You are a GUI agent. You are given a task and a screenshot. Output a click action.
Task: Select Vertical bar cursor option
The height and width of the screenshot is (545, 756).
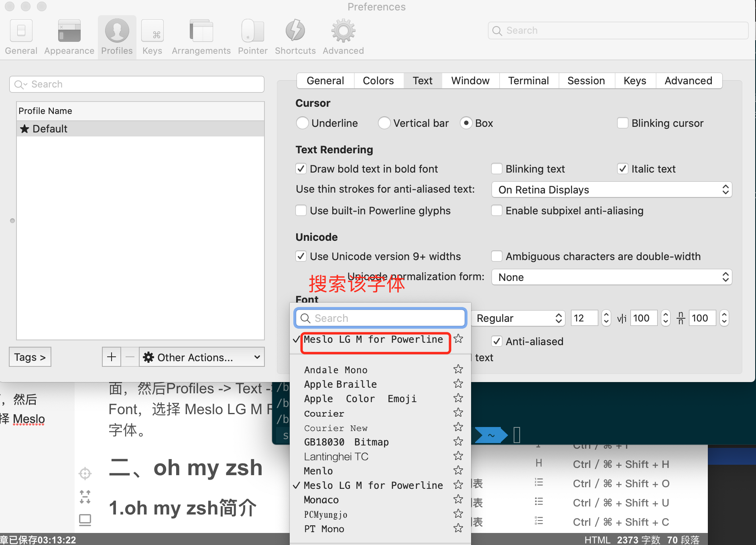(384, 123)
